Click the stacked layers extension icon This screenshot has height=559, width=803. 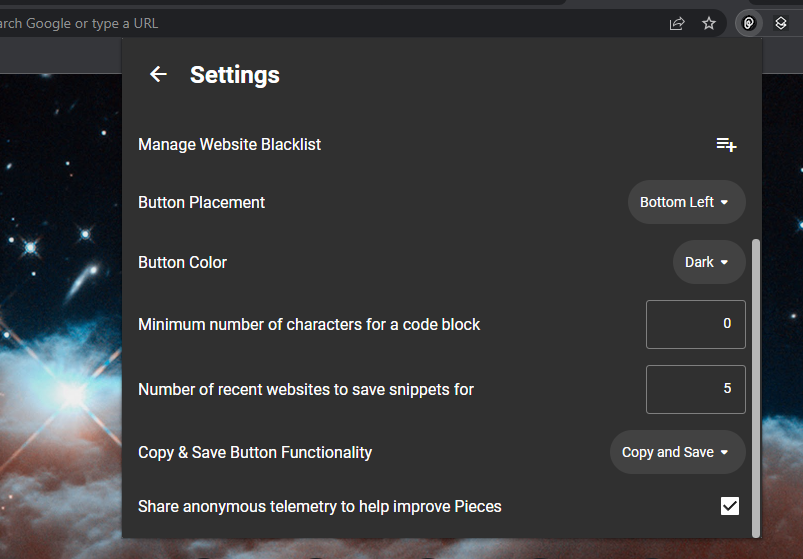(x=781, y=23)
